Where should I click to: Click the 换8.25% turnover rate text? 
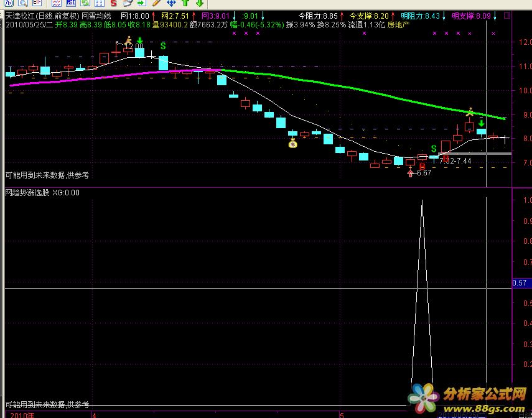pos(332,25)
